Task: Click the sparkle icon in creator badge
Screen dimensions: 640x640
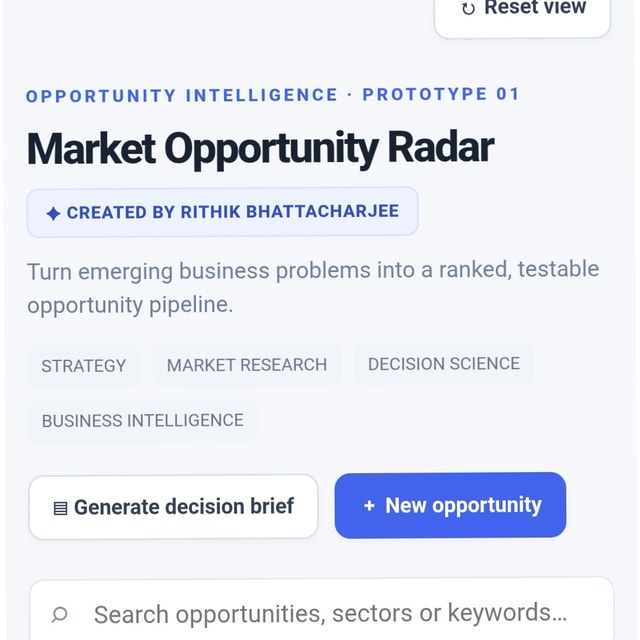Action: coord(53,213)
